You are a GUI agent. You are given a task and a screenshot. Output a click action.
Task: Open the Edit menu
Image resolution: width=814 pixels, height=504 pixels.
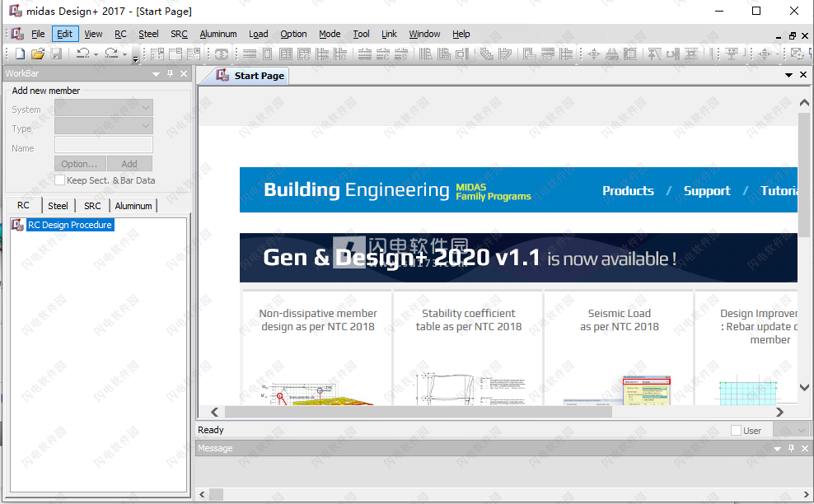(x=65, y=34)
